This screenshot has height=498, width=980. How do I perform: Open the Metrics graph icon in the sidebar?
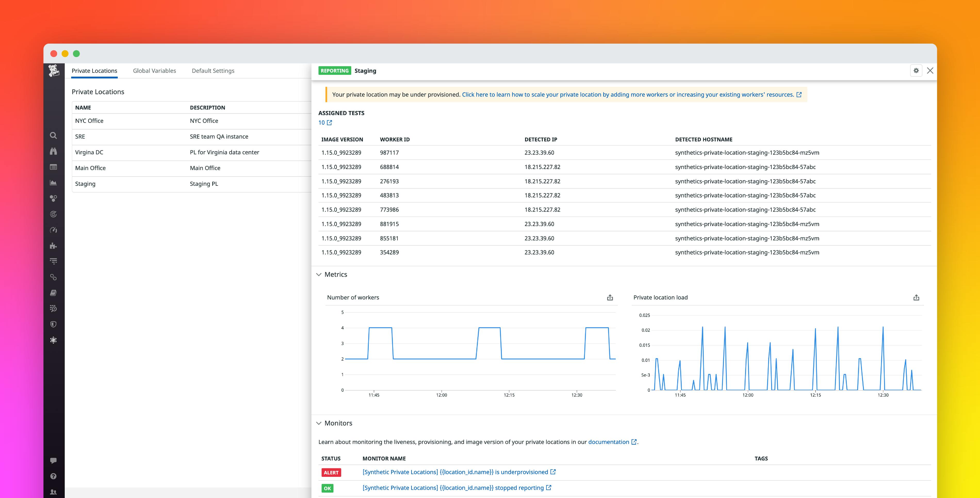point(53,182)
